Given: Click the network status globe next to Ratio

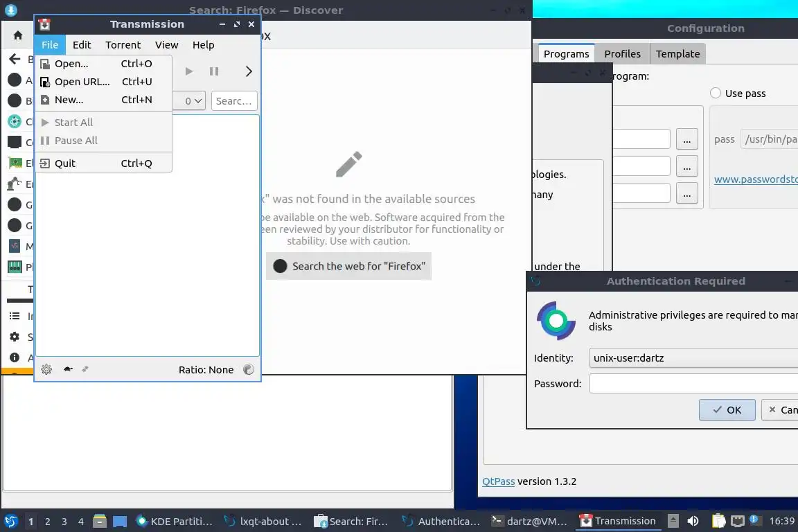Looking at the screenshot, I should pyautogui.click(x=249, y=370).
